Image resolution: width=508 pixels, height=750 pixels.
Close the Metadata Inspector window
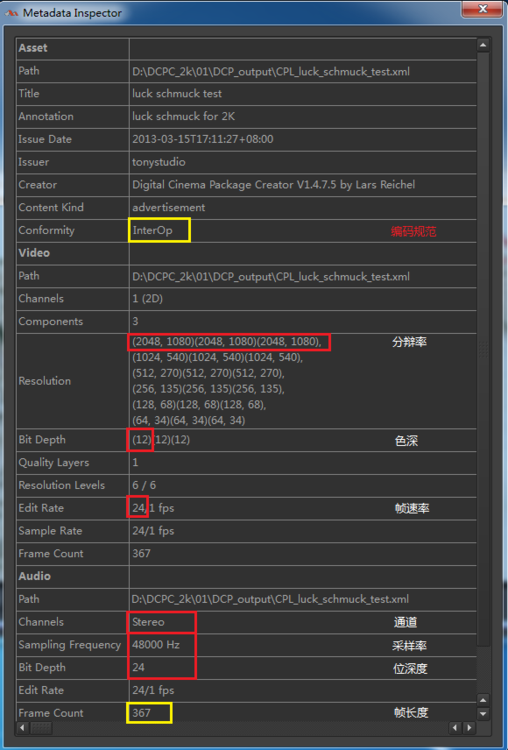pos(483,9)
